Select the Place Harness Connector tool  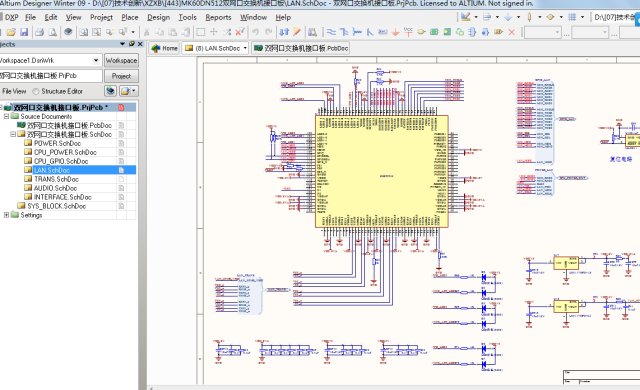pos(473,32)
